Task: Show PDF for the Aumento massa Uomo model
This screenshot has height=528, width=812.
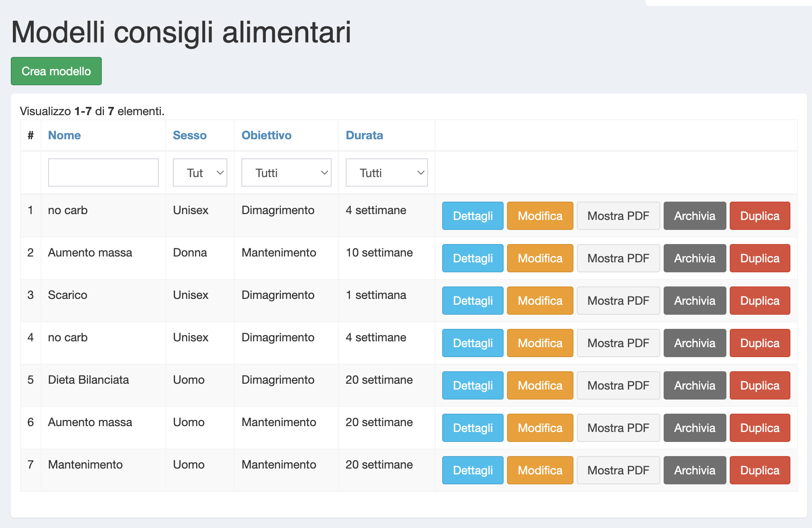Action: tap(618, 428)
